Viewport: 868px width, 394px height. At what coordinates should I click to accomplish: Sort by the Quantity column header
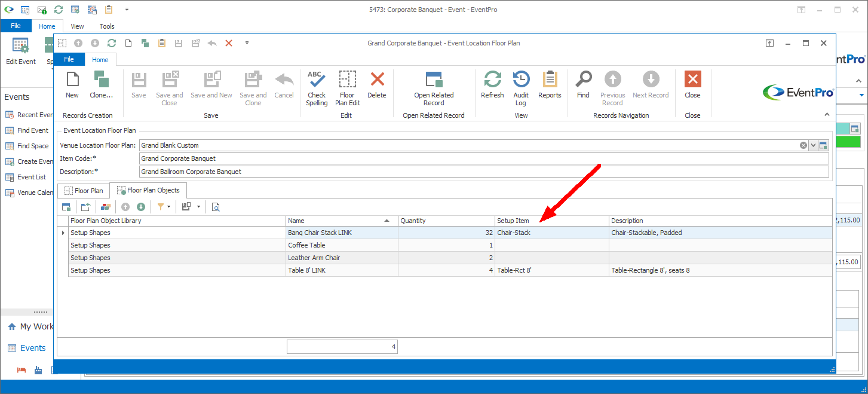pyautogui.click(x=446, y=221)
